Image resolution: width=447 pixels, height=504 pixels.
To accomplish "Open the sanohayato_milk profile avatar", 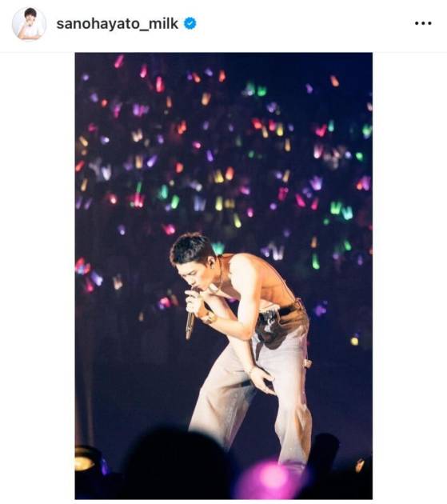I will pos(29,24).
